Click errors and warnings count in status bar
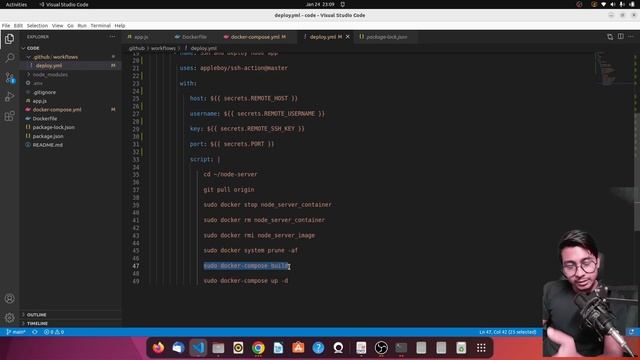Screen dimensions: 640x360 pyautogui.click(x=54, y=332)
